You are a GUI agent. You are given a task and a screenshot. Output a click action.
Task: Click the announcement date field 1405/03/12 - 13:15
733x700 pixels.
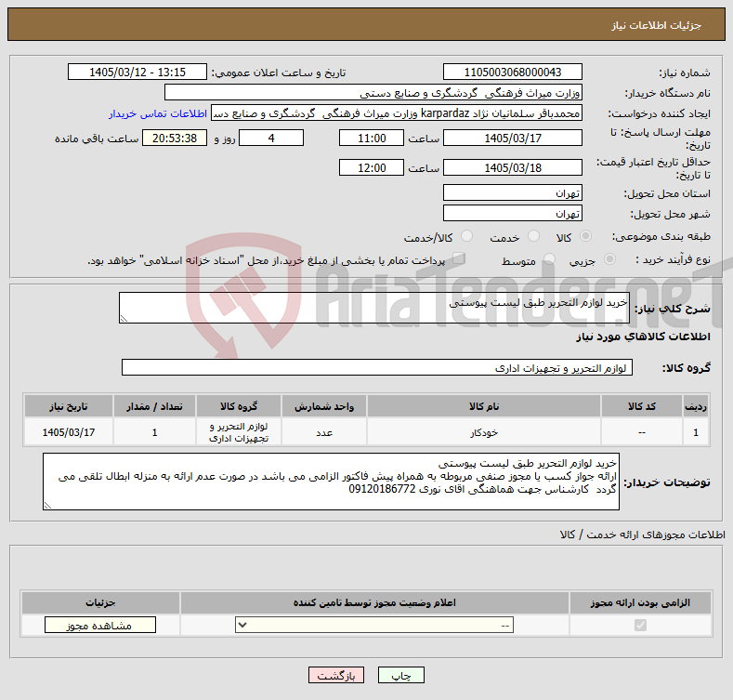pyautogui.click(x=137, y=73)
